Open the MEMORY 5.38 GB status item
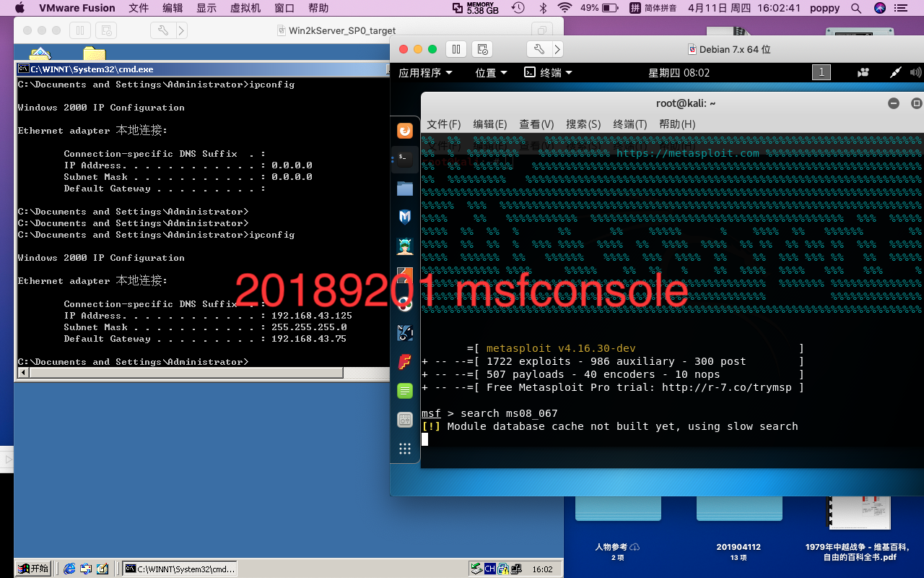Screen dimensions: 924x578 (x=476, y=8)
